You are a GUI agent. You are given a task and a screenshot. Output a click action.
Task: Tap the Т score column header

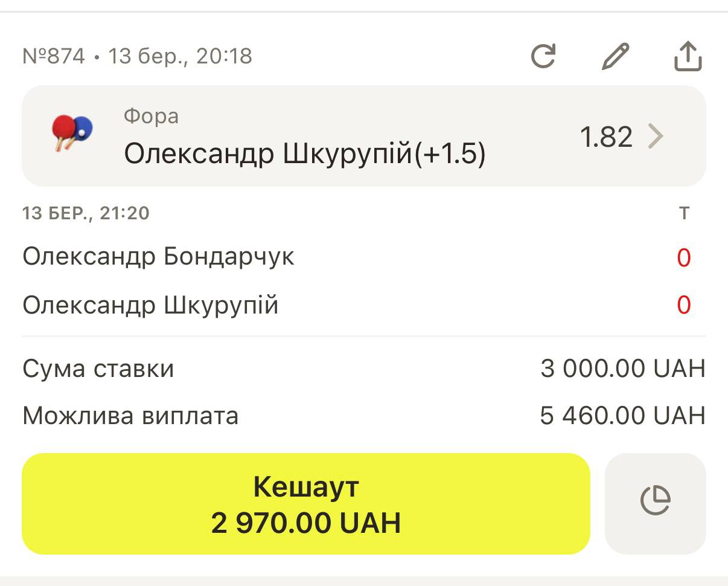[684, 213]
